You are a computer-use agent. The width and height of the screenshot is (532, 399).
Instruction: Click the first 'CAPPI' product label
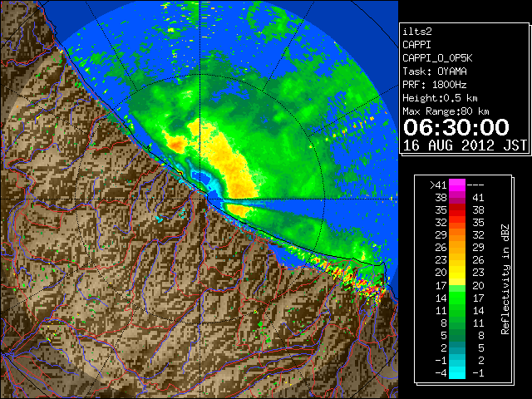[x=416, y=45]
